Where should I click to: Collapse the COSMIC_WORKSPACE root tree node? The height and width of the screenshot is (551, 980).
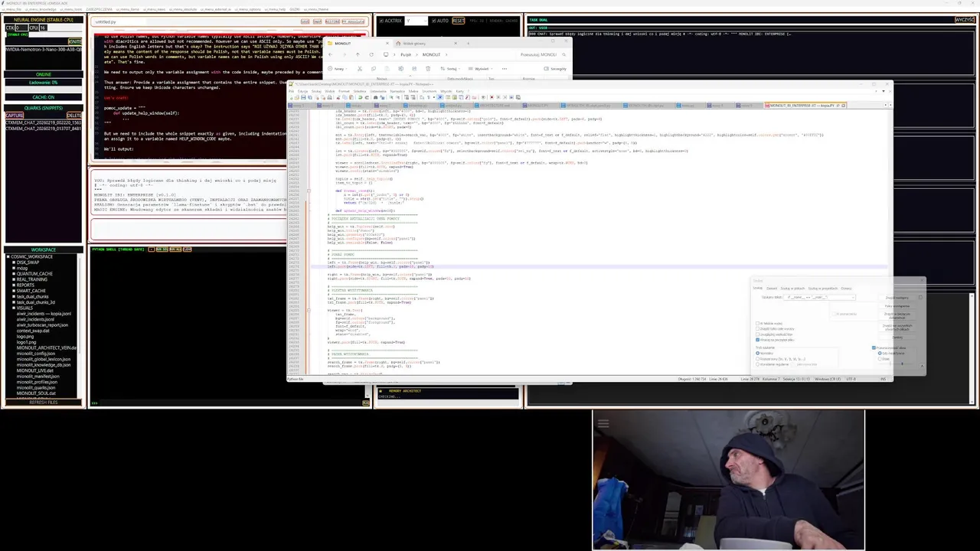[8, 256]
